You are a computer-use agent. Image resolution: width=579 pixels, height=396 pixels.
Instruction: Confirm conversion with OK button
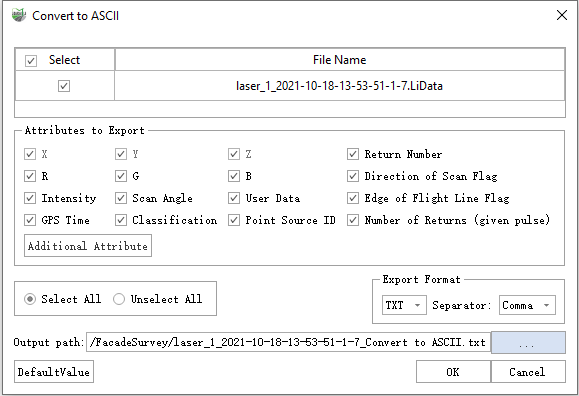click(453, 372)
